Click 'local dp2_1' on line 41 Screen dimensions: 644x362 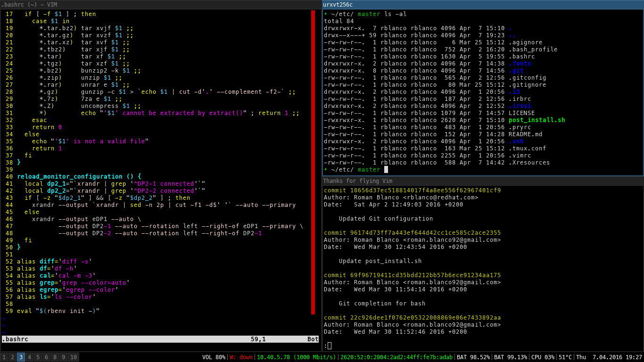tap(45, 184)
